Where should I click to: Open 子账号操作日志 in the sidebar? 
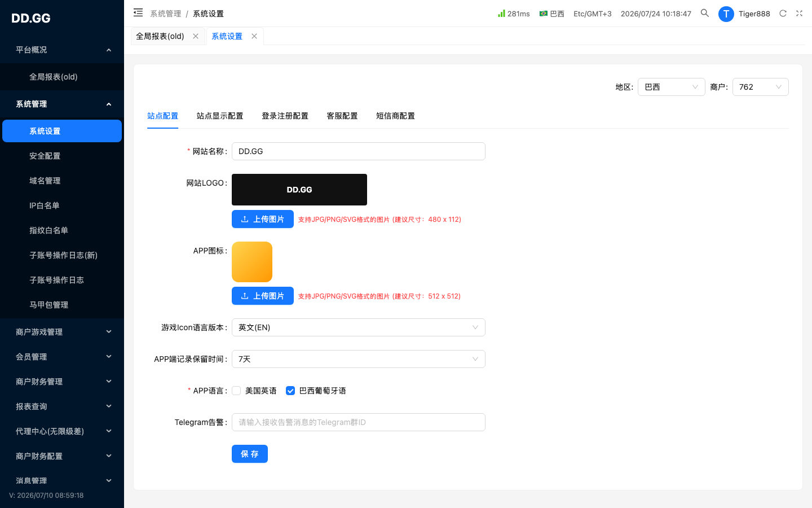click(x=62, y=280)
